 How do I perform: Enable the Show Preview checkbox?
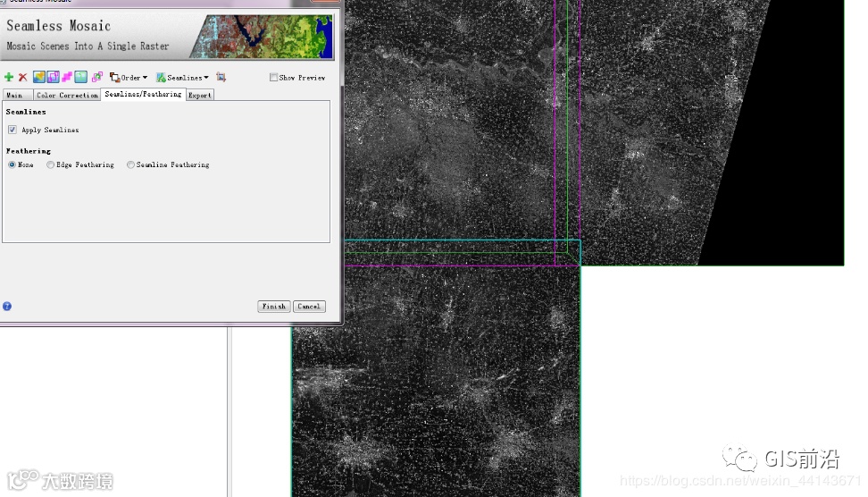click(x=273, y=78)
